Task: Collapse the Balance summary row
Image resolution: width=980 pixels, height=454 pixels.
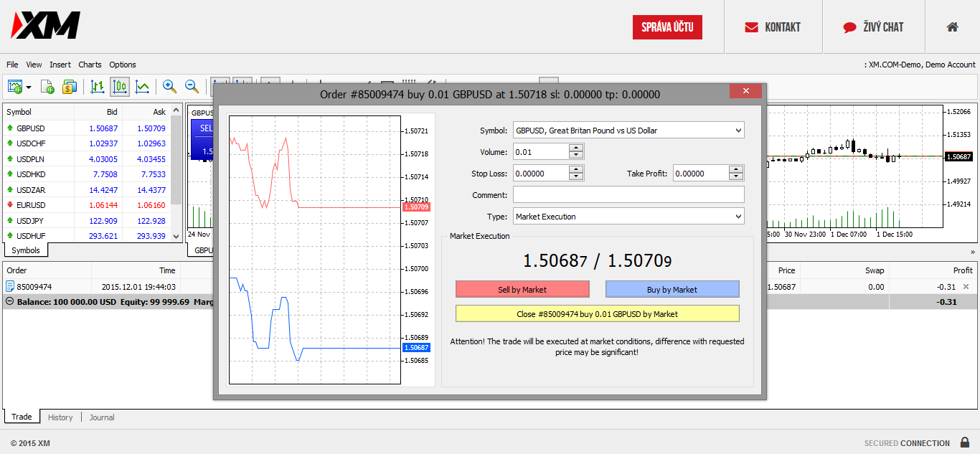Action: tap(9, 302)
